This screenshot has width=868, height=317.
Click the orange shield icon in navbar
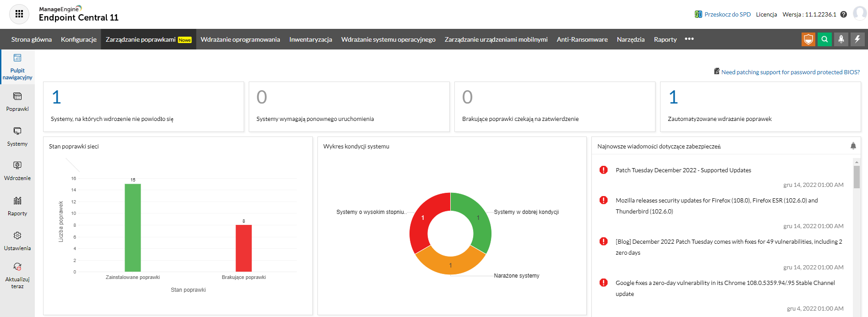(x=808, y=39)
